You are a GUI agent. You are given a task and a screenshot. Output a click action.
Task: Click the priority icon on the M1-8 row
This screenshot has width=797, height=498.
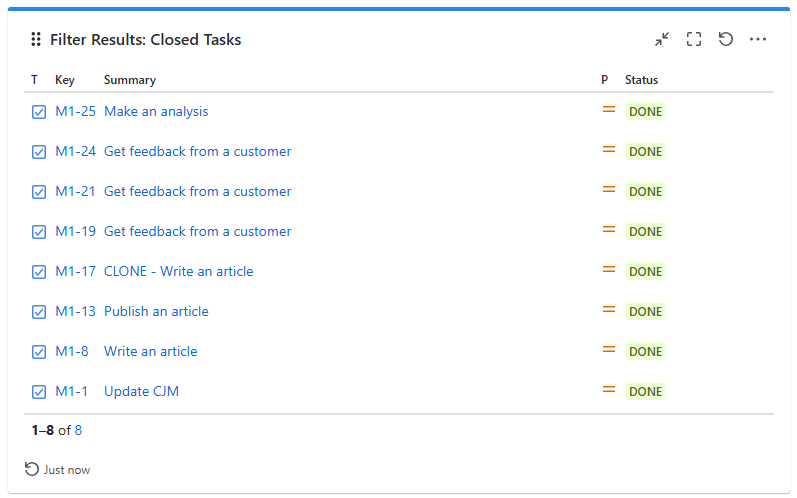(x=608, y=350)
